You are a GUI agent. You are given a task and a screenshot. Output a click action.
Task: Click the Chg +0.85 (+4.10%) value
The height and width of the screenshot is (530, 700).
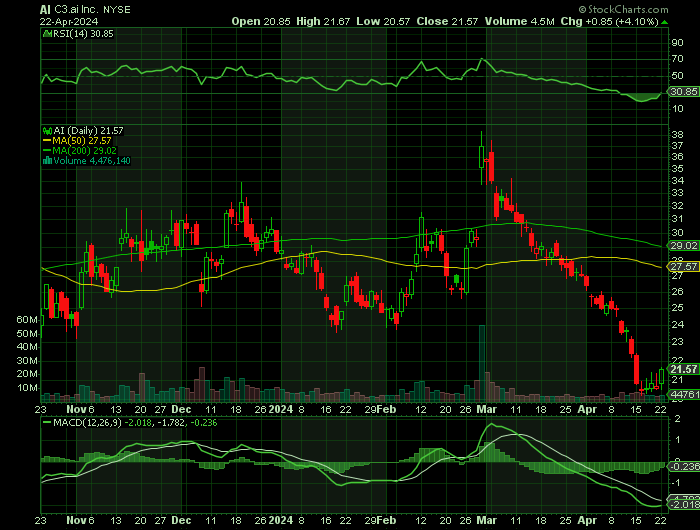(609, 21)
